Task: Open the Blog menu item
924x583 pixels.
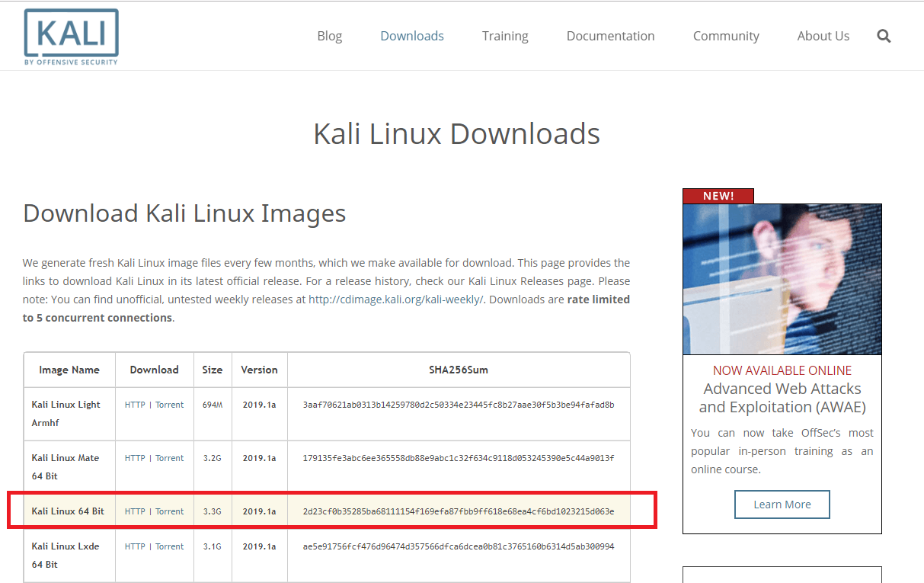Action: coord(330,36)
